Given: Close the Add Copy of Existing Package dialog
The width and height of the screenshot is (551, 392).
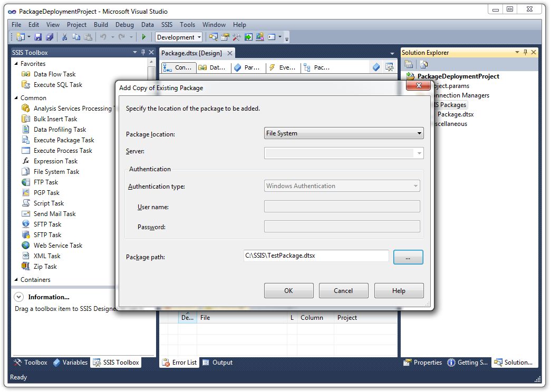Looking at the screenshot, I should [418, 85].
